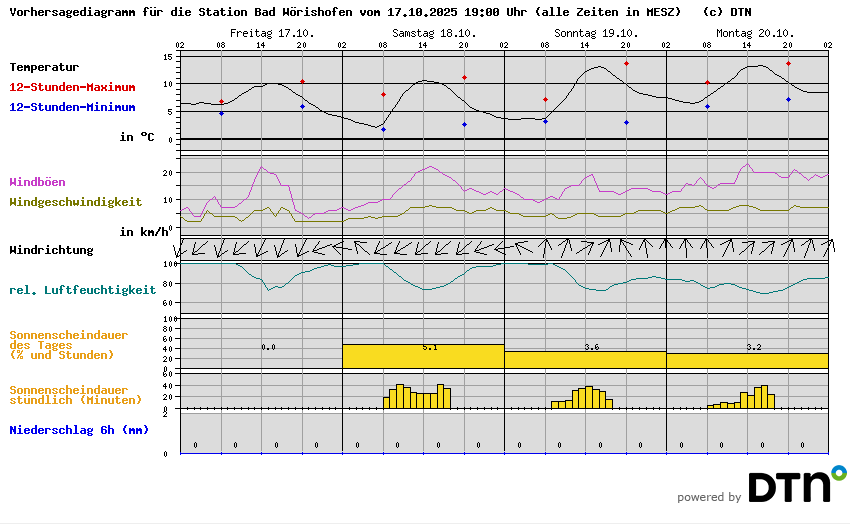The height and width of the screenshot is (524, 850).
Task: Click the last red maximum marker on Montag
Action: click(788, 64)
